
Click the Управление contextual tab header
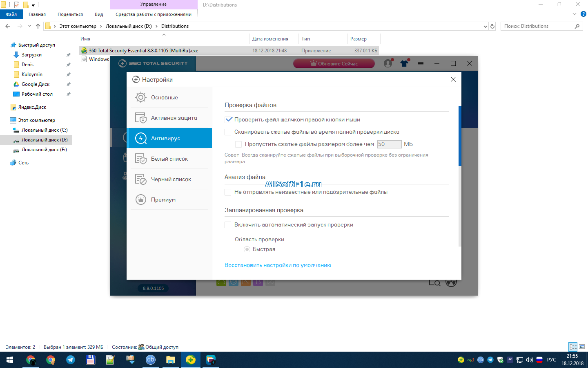(154, 4)
